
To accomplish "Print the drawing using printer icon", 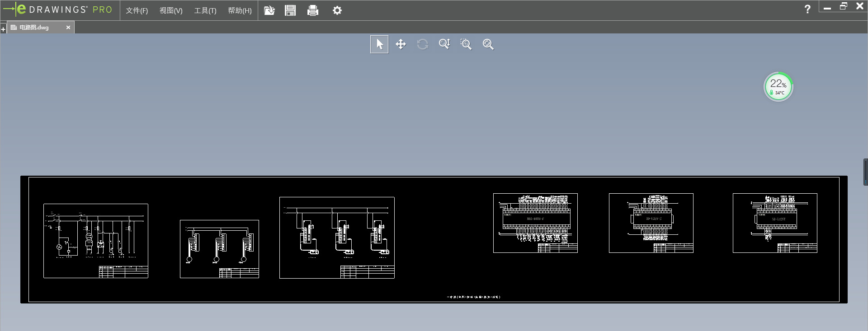I will pos(313,10).
